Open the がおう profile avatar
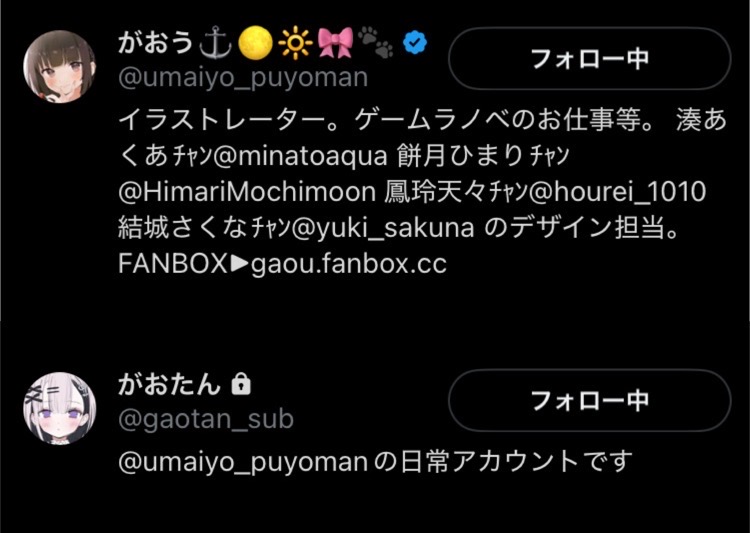The height and width of the screenshot is (533, 750). point(59,66)
